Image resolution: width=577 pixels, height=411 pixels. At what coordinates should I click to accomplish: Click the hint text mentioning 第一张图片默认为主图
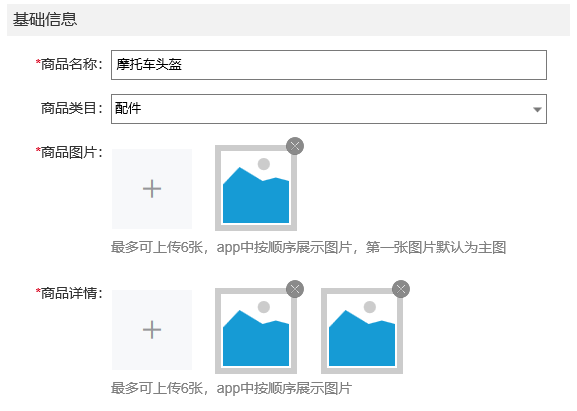click(308, 247)
